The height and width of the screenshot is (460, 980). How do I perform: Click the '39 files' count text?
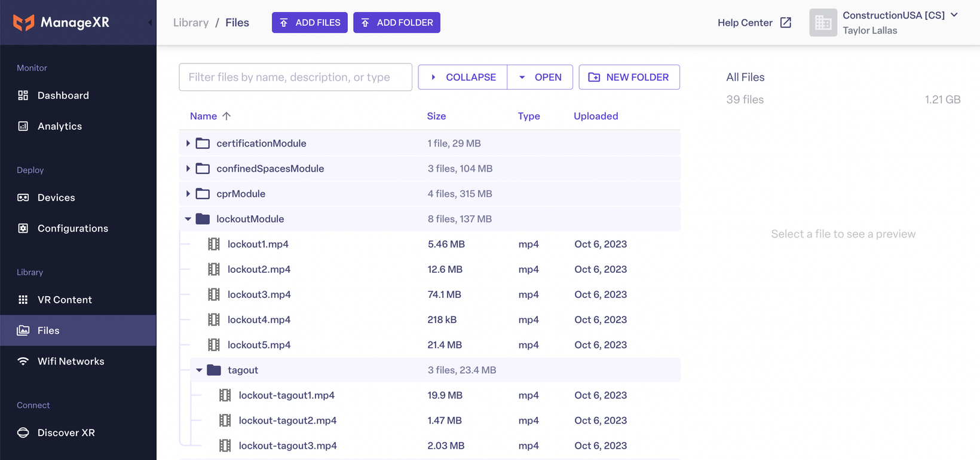[745, 99]
